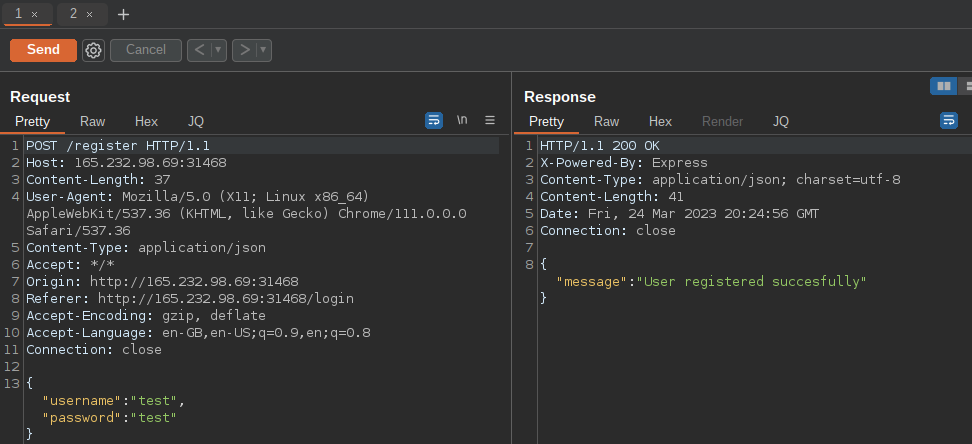Toggle word wrap in Response panel
The height and width of the screenshot is (444, 972).
point(948,120)
